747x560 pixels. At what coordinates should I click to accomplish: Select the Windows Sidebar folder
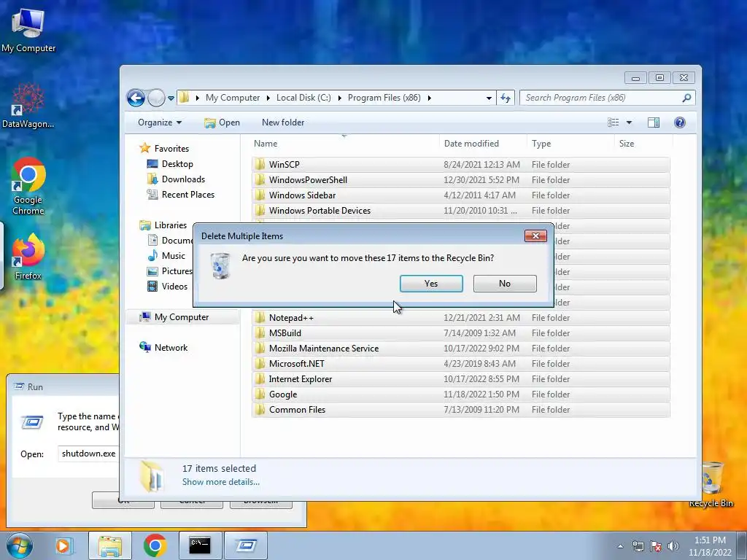coord(461,195)
